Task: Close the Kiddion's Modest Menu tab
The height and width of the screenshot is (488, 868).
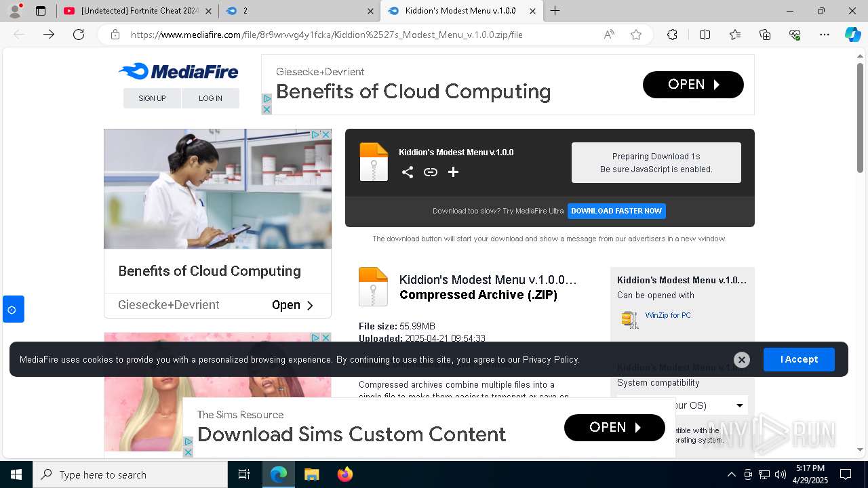Action: click(x=532, y=11)
